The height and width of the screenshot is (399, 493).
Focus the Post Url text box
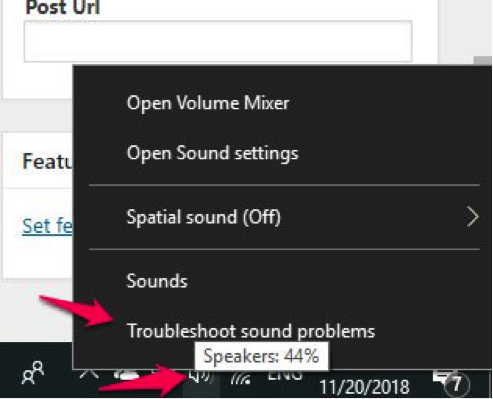click(x=218, y=41)
